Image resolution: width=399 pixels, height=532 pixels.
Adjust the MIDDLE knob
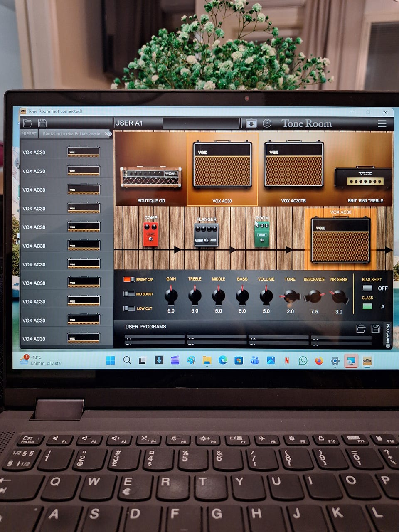click(219, 296)
